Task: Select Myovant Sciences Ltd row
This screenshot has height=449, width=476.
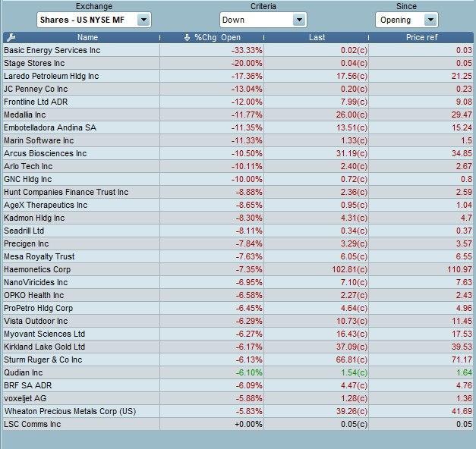Action: pyautogui.click(x=238, y=334)
